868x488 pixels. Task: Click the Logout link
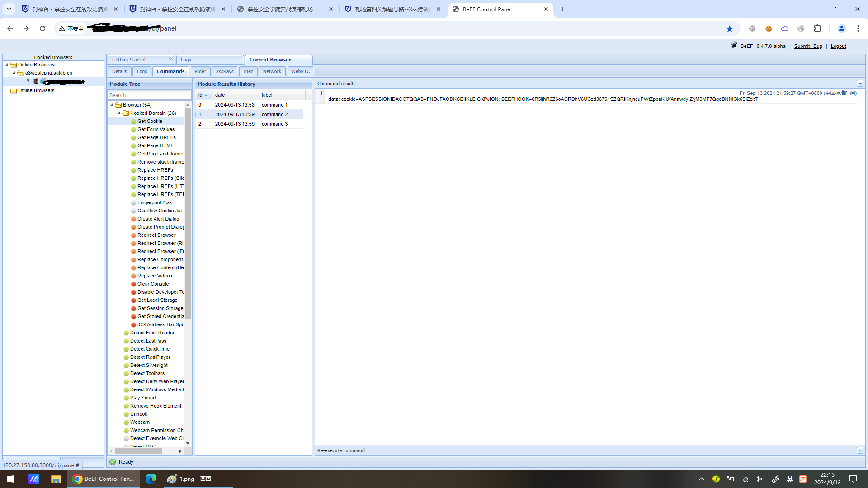pyautogui.click(x=838, y=46)
